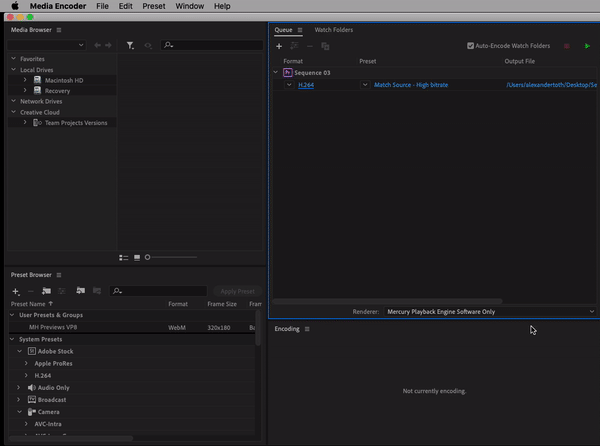600x446 pixels.
Task: Start the queue with the green play button
Action: pyautogui.click(x=587, y=46)
